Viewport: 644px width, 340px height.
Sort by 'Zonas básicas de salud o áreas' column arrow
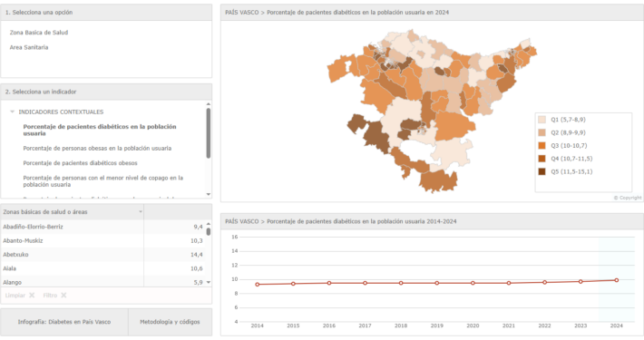click(x=141, y=212)
